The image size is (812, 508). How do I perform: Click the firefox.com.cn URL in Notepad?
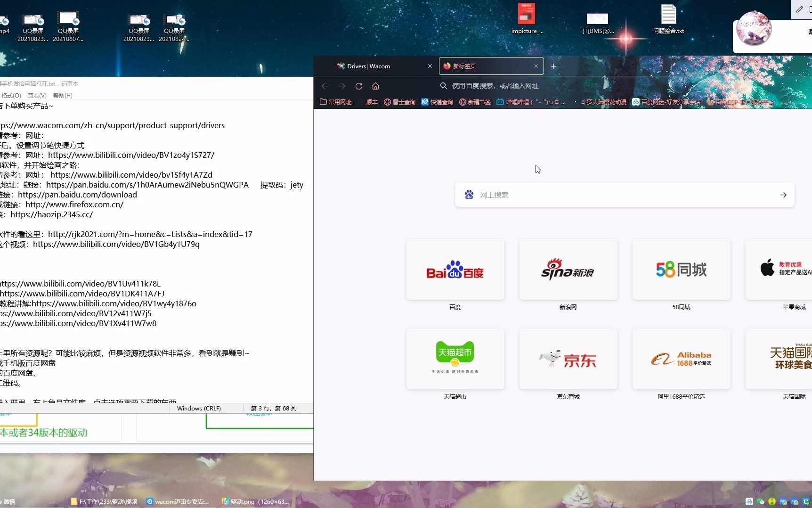click(x=74, y=205)
